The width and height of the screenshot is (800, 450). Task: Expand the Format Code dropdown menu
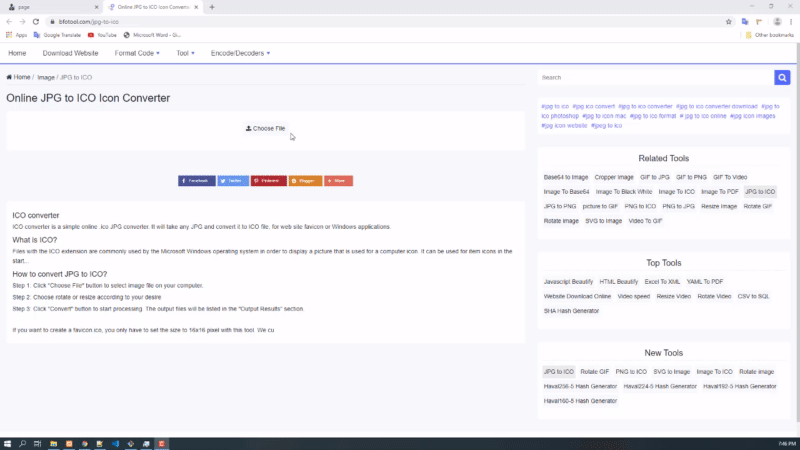137,53
